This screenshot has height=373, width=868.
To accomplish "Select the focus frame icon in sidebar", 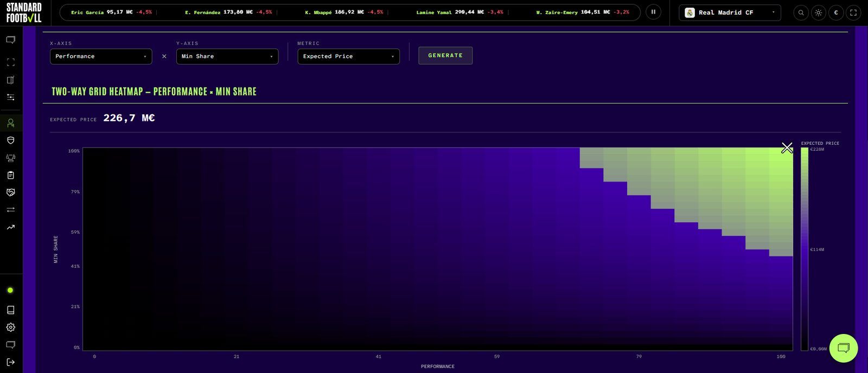I will (x=10, y=62).
